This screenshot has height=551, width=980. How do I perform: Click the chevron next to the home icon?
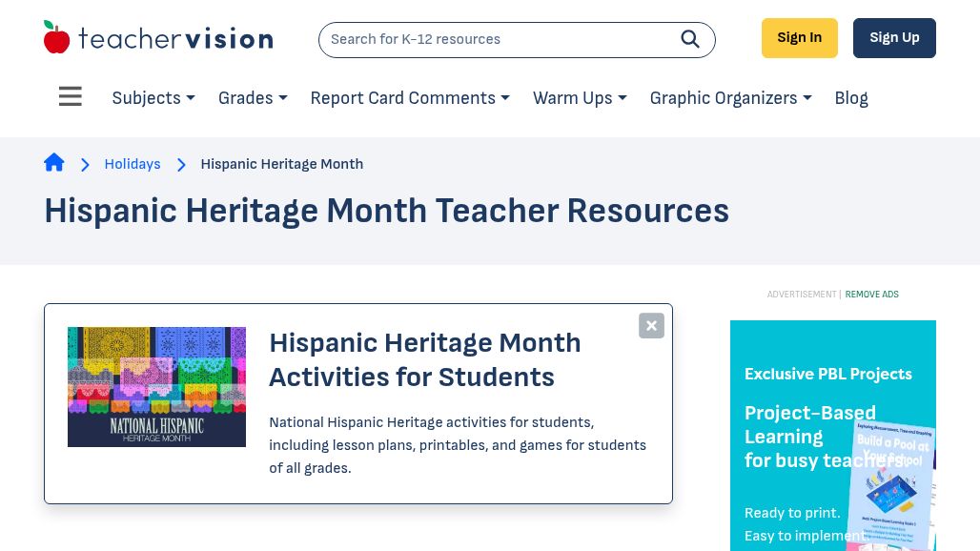85,164
